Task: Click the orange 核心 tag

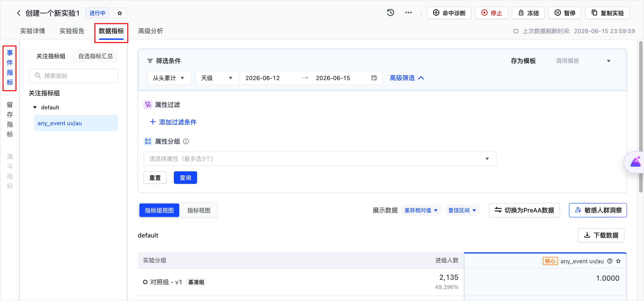Action: 550,261
